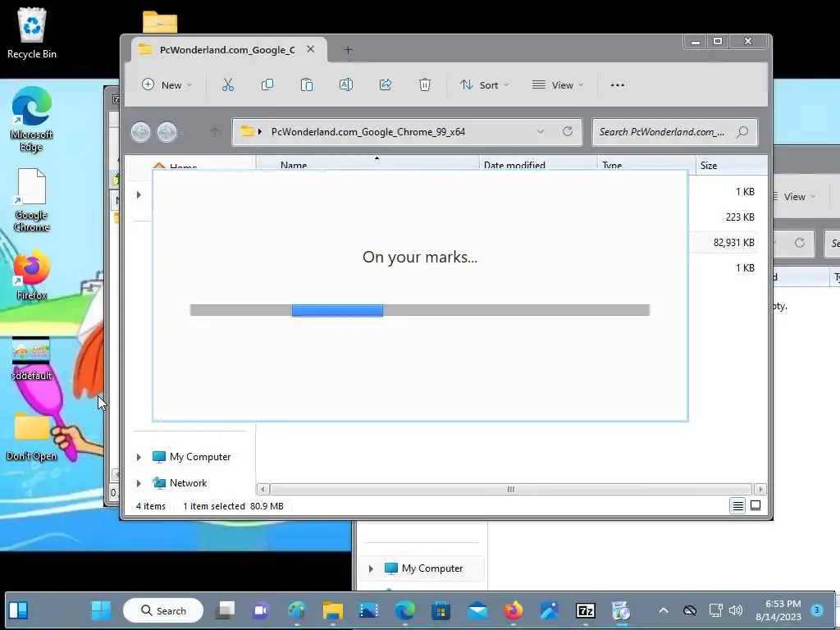Switch to Details view layout icon

(x=737, y=505)
